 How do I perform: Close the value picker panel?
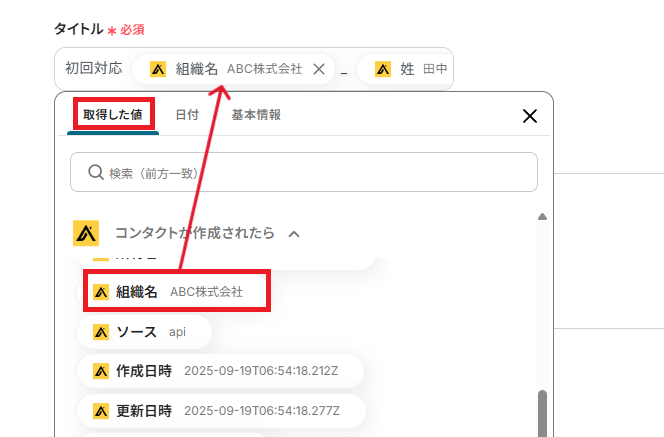[530, 116]
